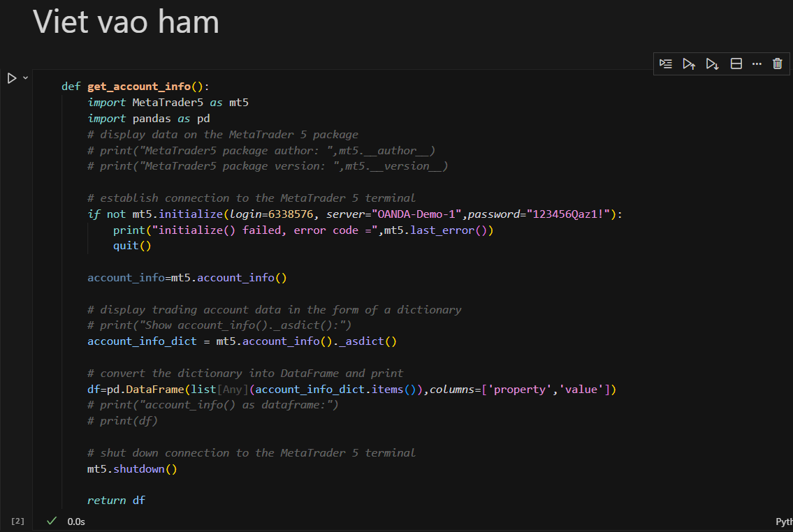Click the execution count [2] label

point(18,521)
